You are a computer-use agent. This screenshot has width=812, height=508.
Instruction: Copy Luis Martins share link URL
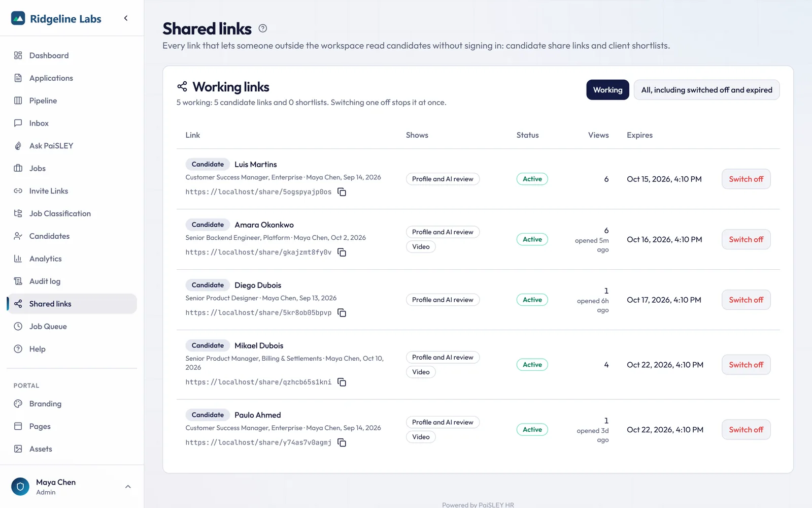[342, 192]
